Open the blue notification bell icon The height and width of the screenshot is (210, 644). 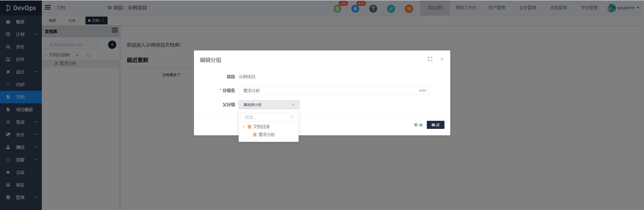coord(355,9)
